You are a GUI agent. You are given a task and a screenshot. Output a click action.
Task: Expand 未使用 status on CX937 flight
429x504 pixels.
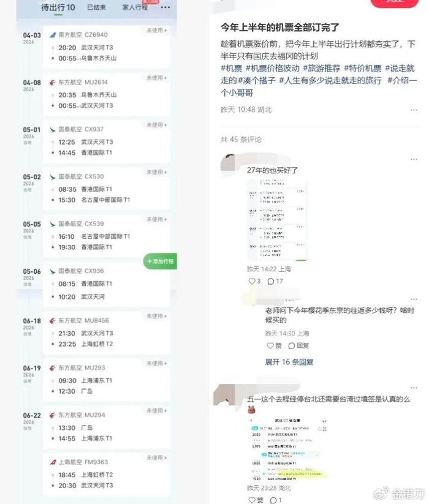tap(157, 125)
